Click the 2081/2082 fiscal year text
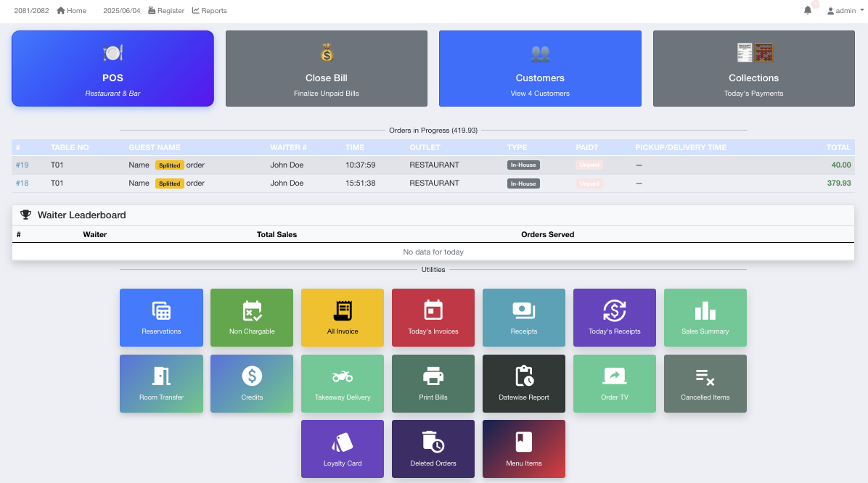Viewport: 868px width, 483px height. click(31, 10)
